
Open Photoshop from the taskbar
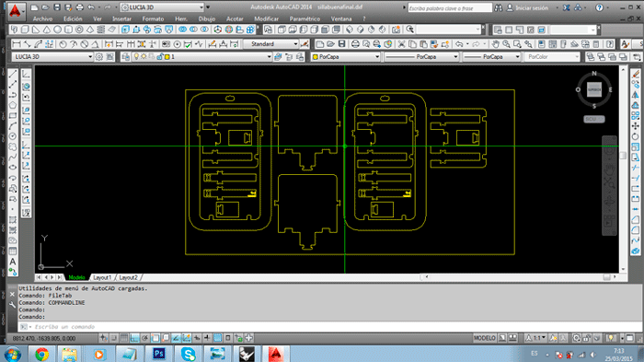point(159,354)
